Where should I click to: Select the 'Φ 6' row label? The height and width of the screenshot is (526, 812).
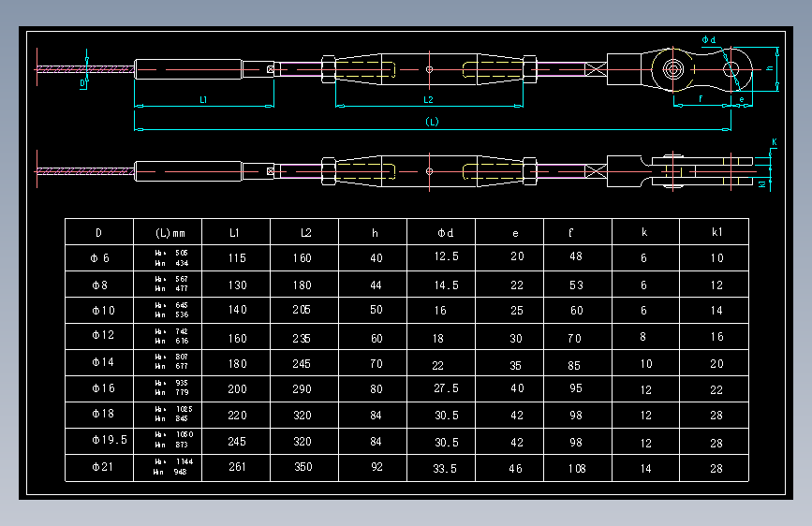[x=100, y=257]
